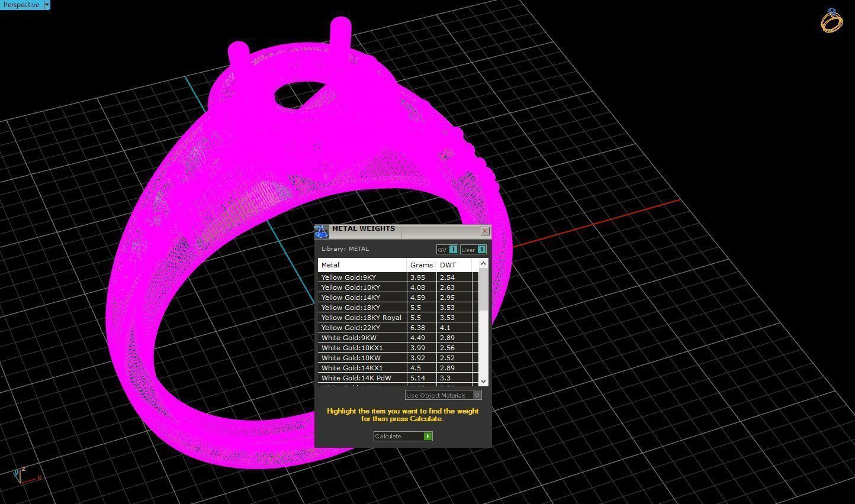Click the DWT column header
The height and width of the screenshot is (504, 855).
[454, 265]
